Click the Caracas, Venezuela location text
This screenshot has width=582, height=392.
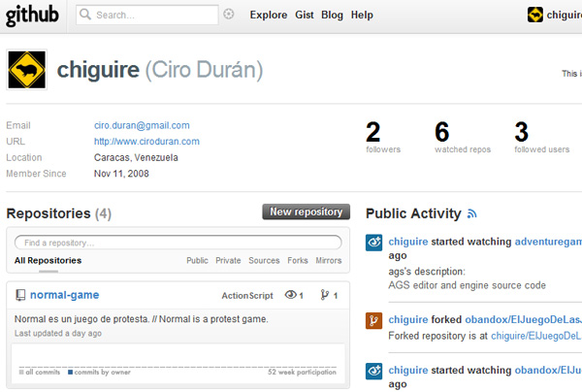point(136,157)
